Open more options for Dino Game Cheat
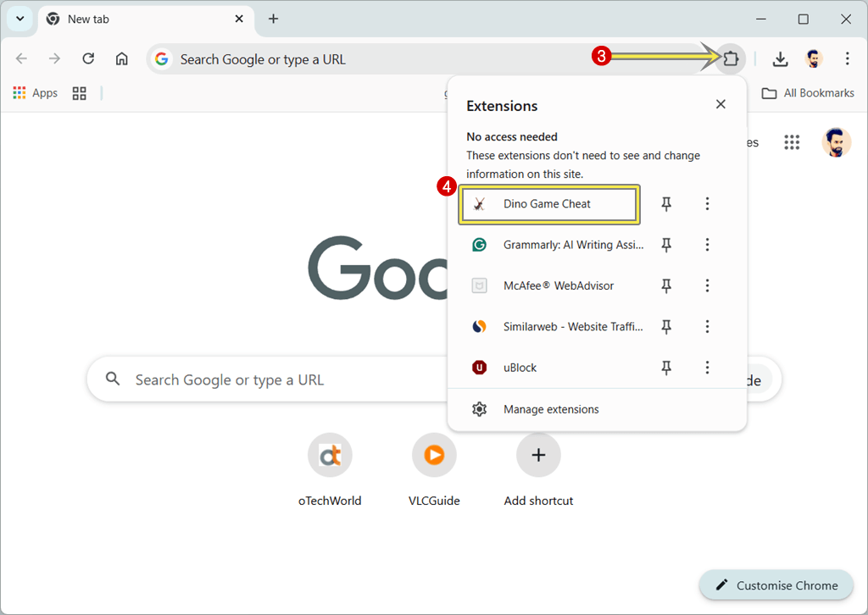 [x=707, y=203]
